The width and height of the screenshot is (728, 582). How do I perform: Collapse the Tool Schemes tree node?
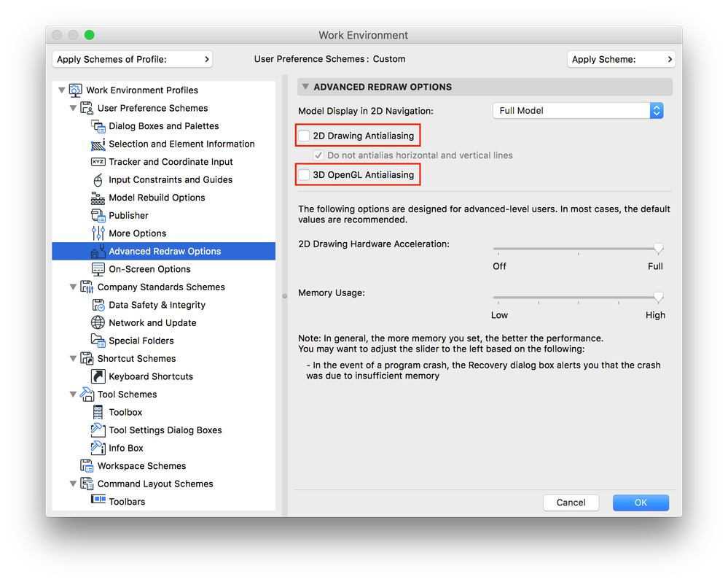point(73,395)
